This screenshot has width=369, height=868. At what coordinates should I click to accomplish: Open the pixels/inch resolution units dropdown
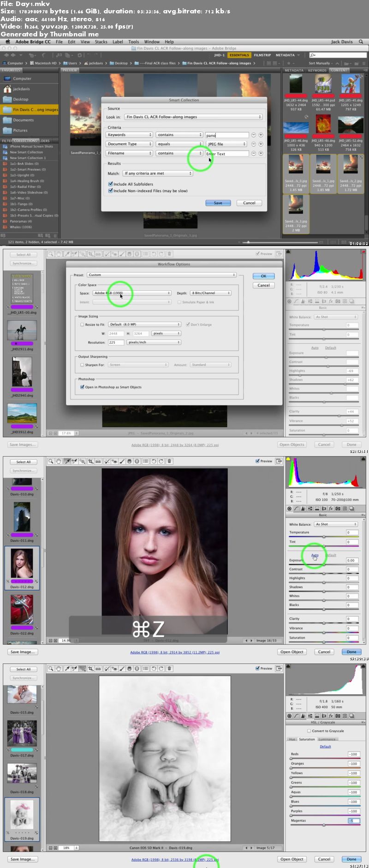click(153, 342)
